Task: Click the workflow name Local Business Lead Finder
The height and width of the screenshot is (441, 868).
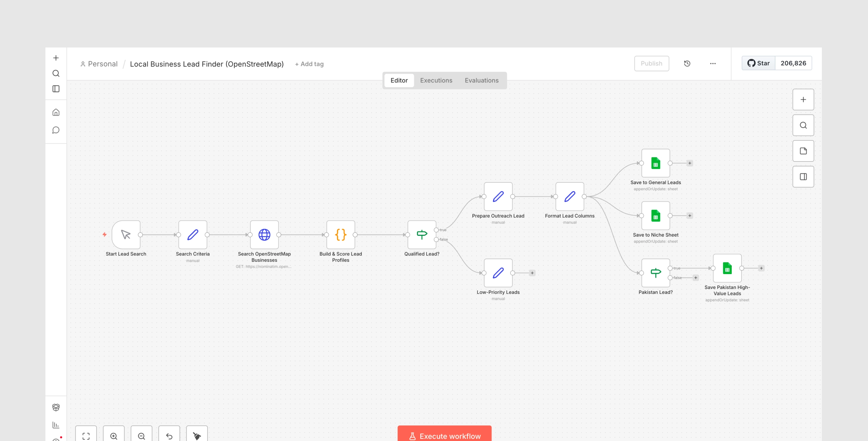Action: tap(207, 64)
